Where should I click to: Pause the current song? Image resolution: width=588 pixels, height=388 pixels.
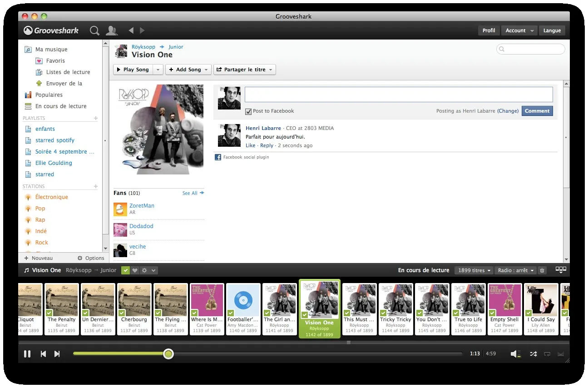[x=27, y=354]
